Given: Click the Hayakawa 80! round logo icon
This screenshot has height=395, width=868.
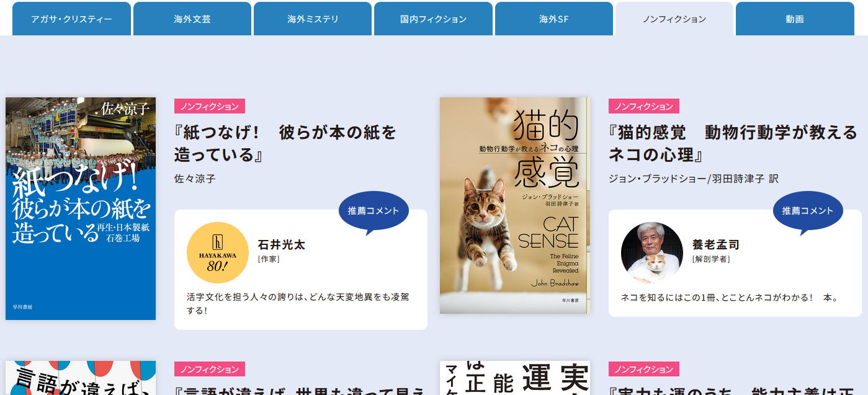Looking at the screenshot, I should tap(218, 253).
